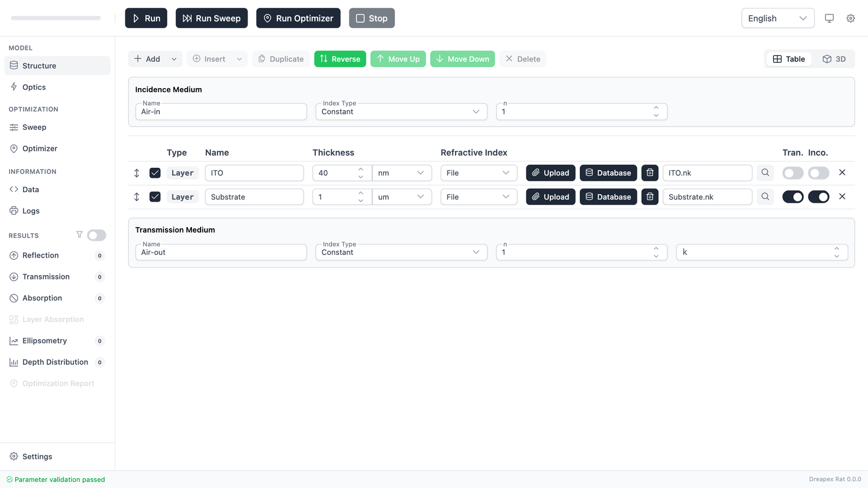Switch to the 3D view
868x488 pixels.
pyautogui.click(x=834, y=59)
